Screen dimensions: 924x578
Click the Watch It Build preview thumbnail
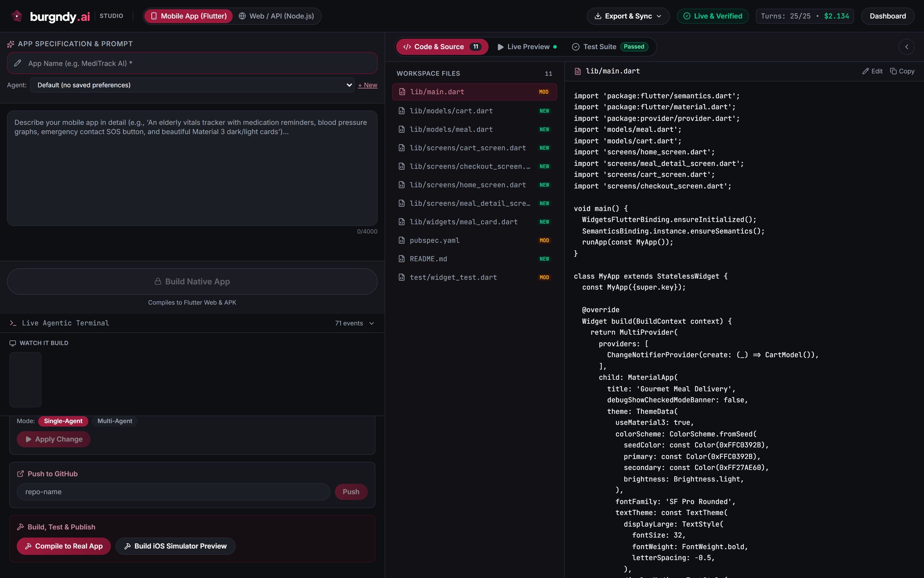tap(25, 379)
